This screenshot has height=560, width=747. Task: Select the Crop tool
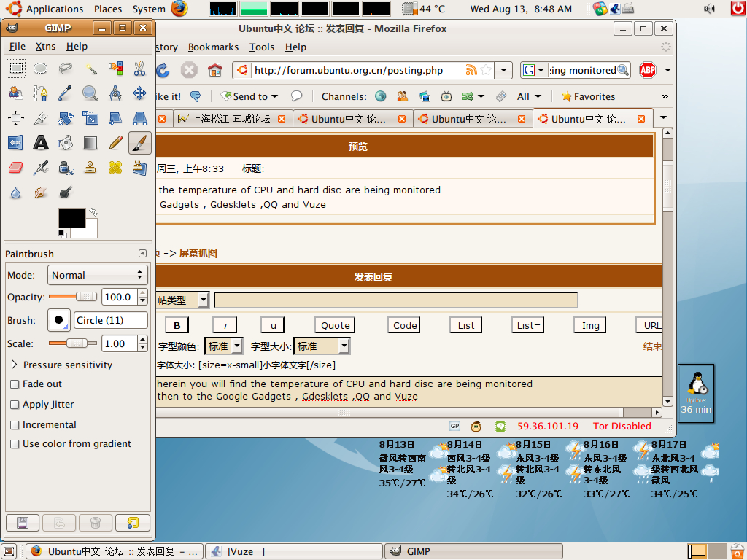pyautogui.click(x=41, y=118)
